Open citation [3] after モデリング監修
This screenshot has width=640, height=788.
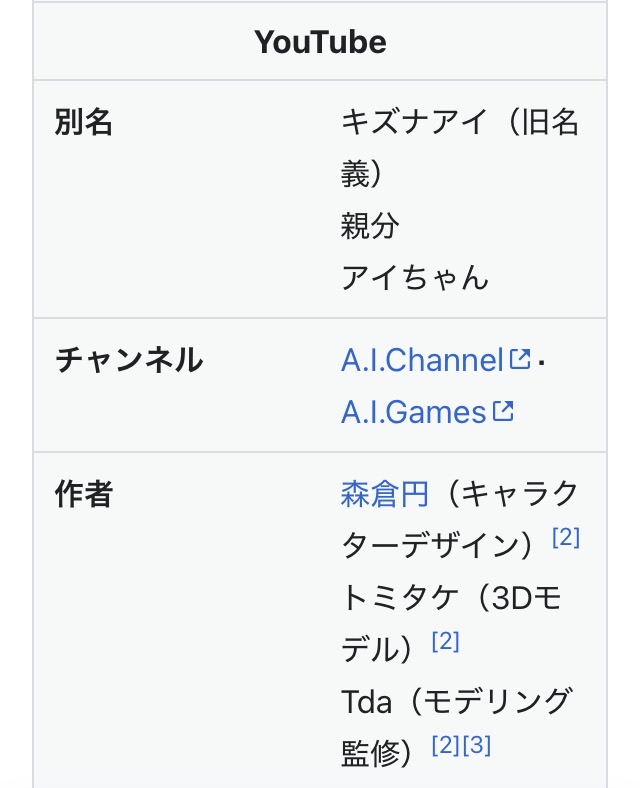(476, 745)
